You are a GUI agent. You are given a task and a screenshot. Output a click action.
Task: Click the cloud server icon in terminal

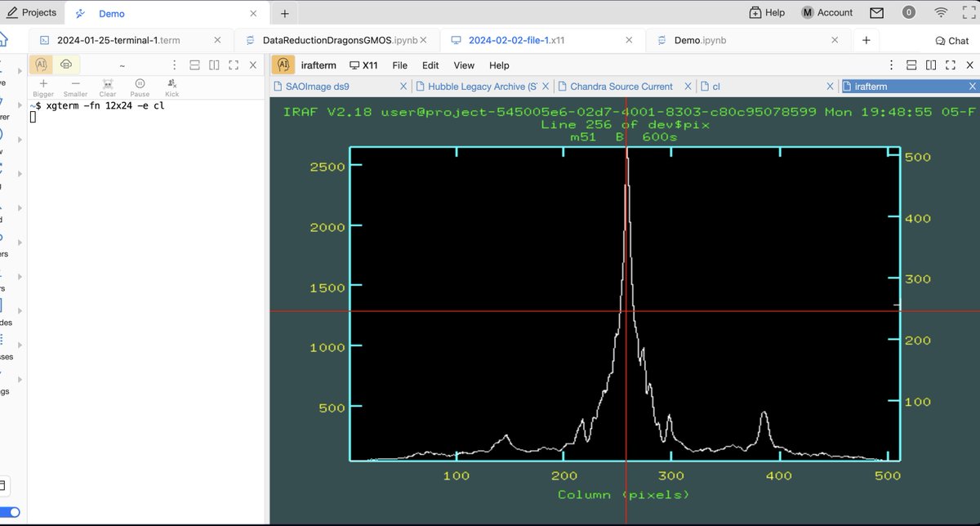(x=66, y=65)
